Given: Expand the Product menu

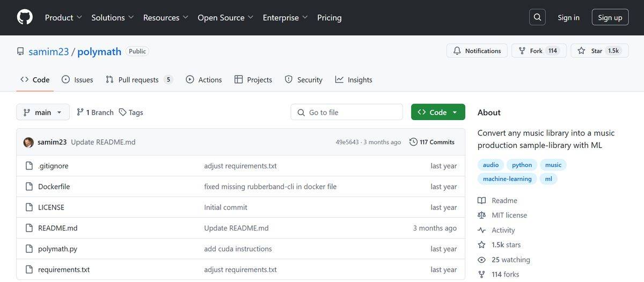Looking at the screenshot, I should (x=63, y=17).
